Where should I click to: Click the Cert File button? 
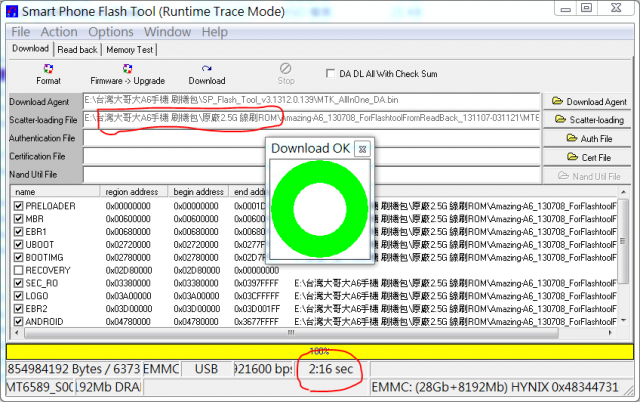[587, 157]
